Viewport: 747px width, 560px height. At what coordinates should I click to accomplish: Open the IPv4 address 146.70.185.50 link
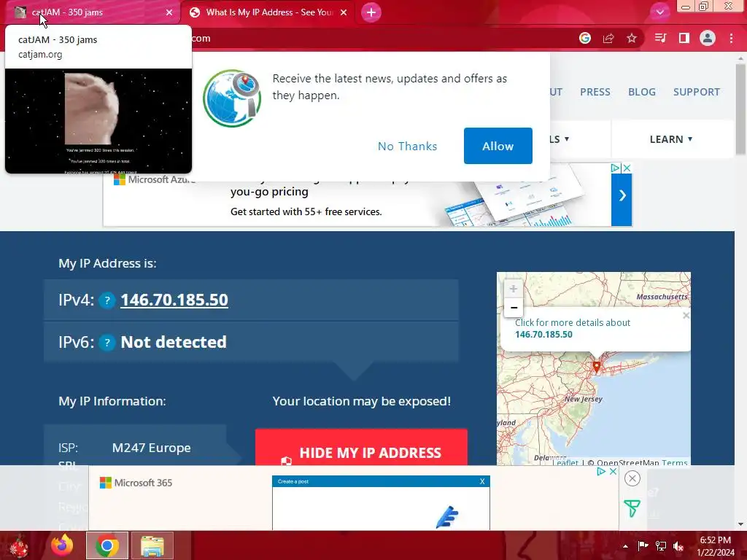pyautogui.click(x=174, y=300)
